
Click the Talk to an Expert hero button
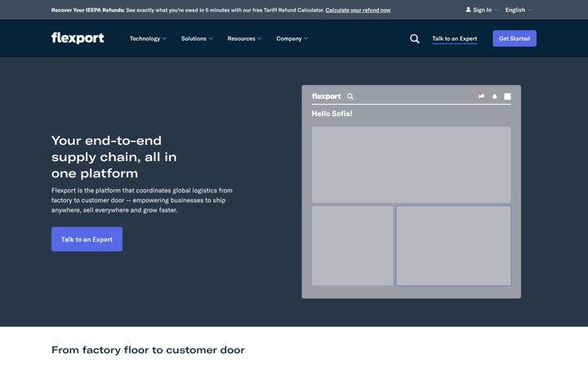point(87,239)
